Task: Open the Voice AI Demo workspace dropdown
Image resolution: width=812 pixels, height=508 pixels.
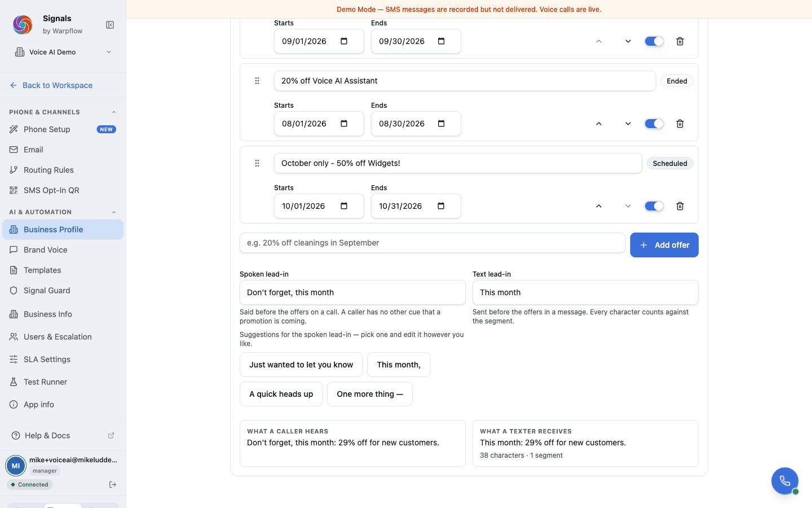Action: [63, 52]
